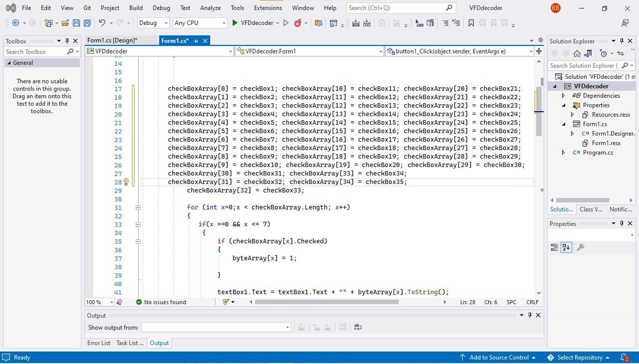Open the VFDdecoder project scope dropdown
This screenshot has height=364, width=639.
click(x=159, y=51)
